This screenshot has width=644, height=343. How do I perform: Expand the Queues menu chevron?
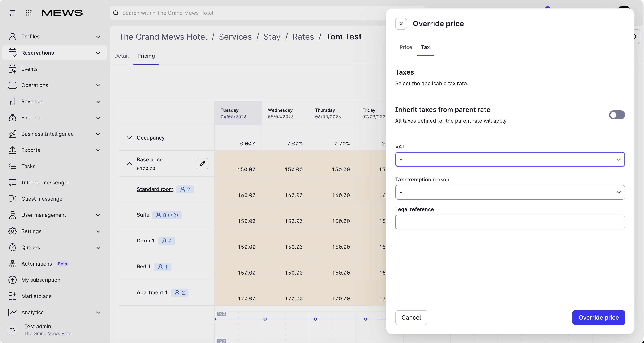pyautogui.click(x=98, y=248)
